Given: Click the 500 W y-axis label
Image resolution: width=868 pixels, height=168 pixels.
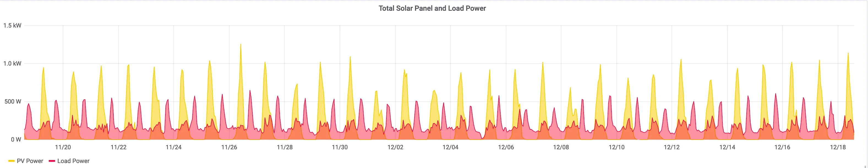Looking at the screenshot, I should 13,102.
